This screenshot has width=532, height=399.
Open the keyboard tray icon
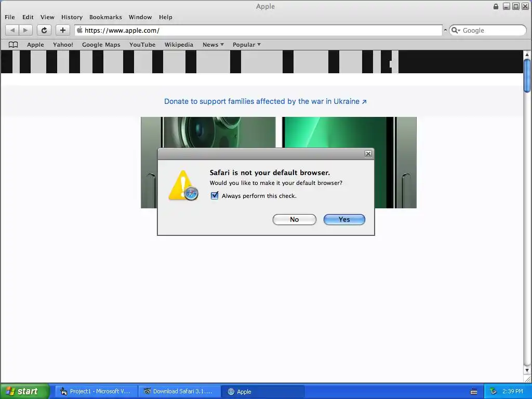[x=474, y=392]
